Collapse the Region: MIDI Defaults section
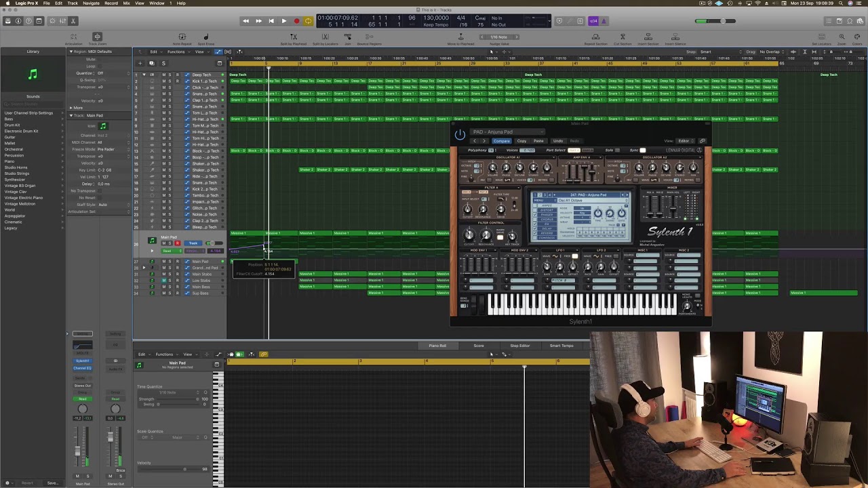Screen dimensions: 868x488 click(x=71, y=52)
